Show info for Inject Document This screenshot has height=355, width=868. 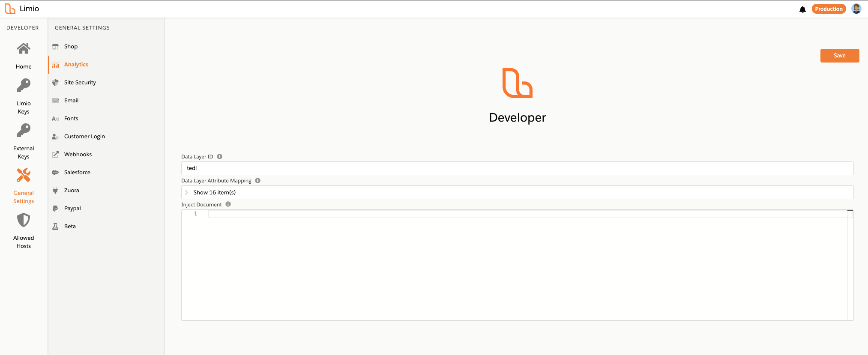click(228, 204)
